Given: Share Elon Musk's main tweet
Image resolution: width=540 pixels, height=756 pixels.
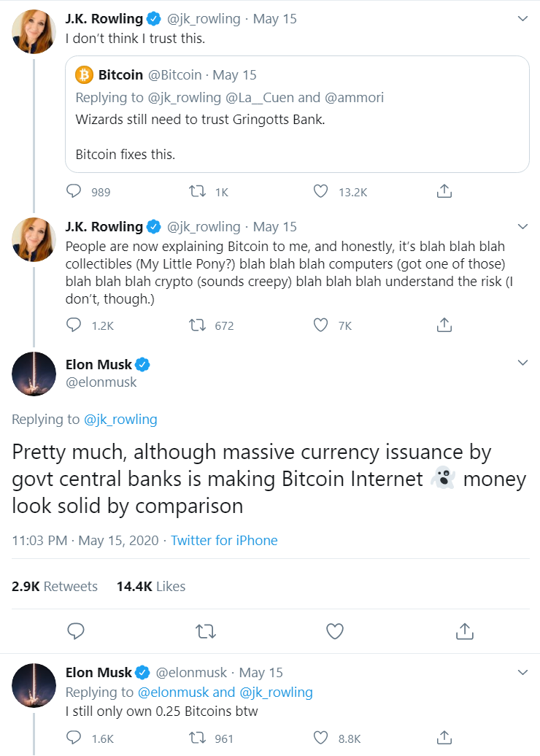Looking at the screenshot, I should [464, 630].
